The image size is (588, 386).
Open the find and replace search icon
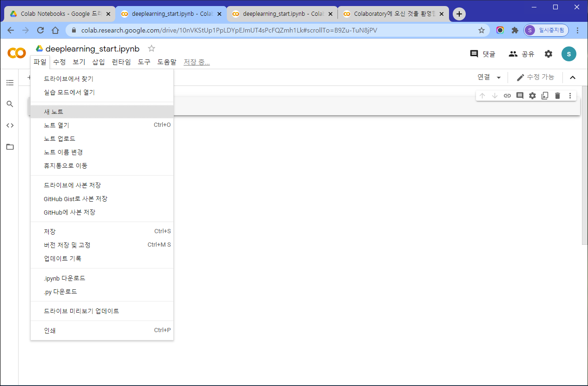tap(10, 104)
